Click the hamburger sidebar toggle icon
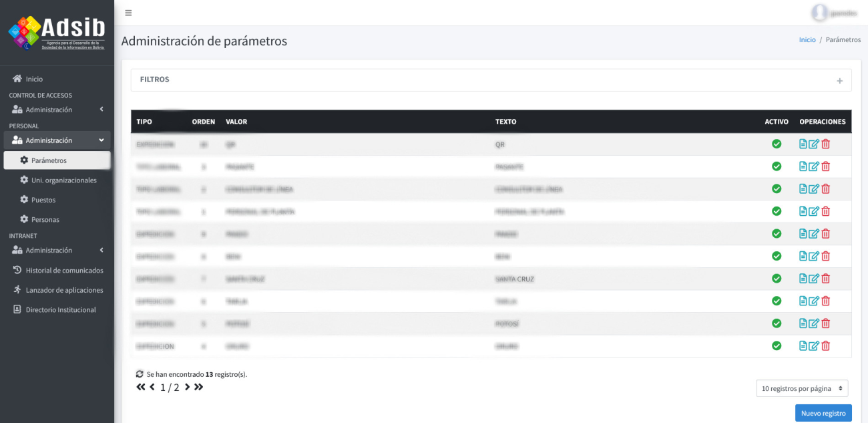Viewport: 868px width, 423px height. coord(128,13)
